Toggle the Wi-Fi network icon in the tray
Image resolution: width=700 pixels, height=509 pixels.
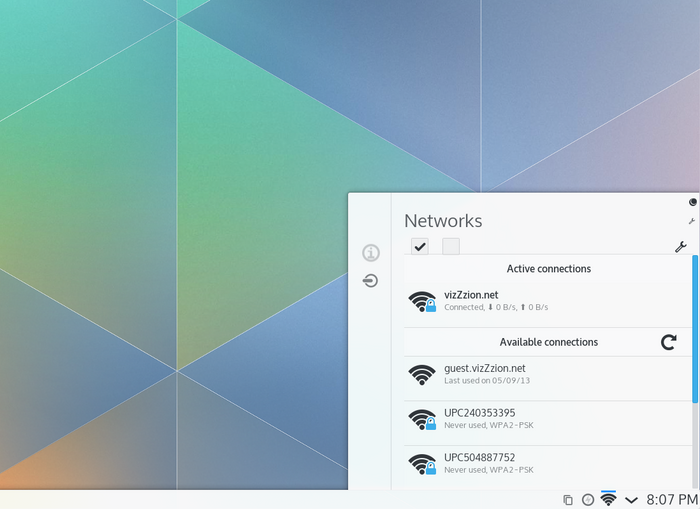click(x=608, y=499)
